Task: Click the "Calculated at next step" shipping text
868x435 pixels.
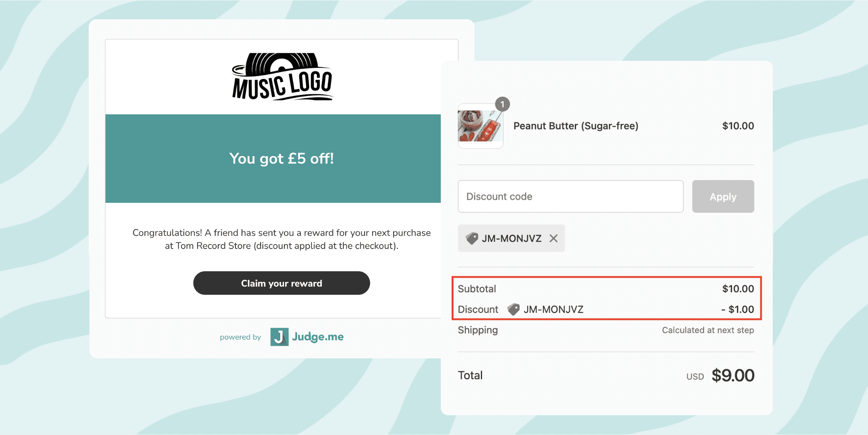Action: 708,330
